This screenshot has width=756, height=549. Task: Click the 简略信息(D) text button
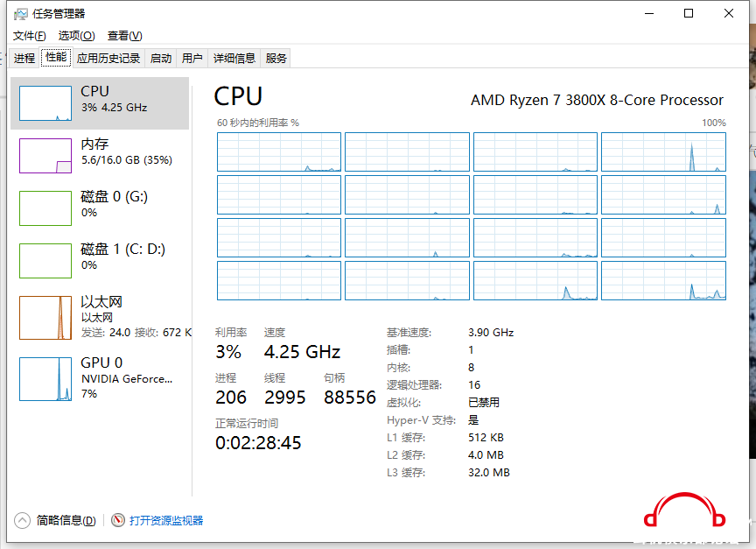66,520
